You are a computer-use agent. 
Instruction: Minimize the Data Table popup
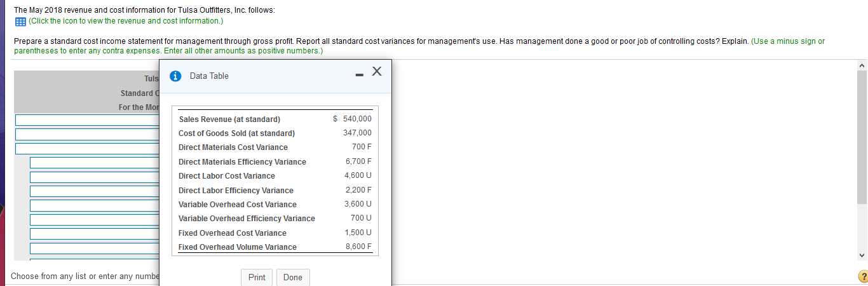tap(359, 76)
